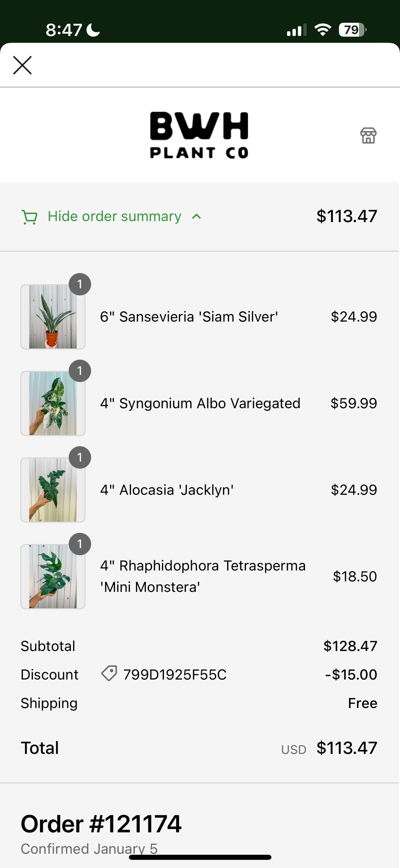Open the Alocasia 'Jacklyn' thumbnail
Viewport: 400px width, 868px height.
[x=53, y=490]
